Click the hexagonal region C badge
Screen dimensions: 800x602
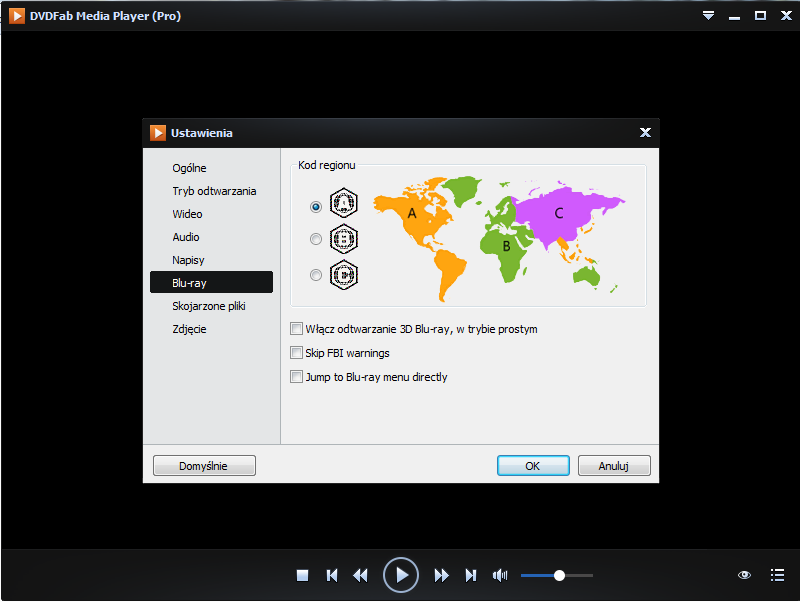[x=344, y=274]
